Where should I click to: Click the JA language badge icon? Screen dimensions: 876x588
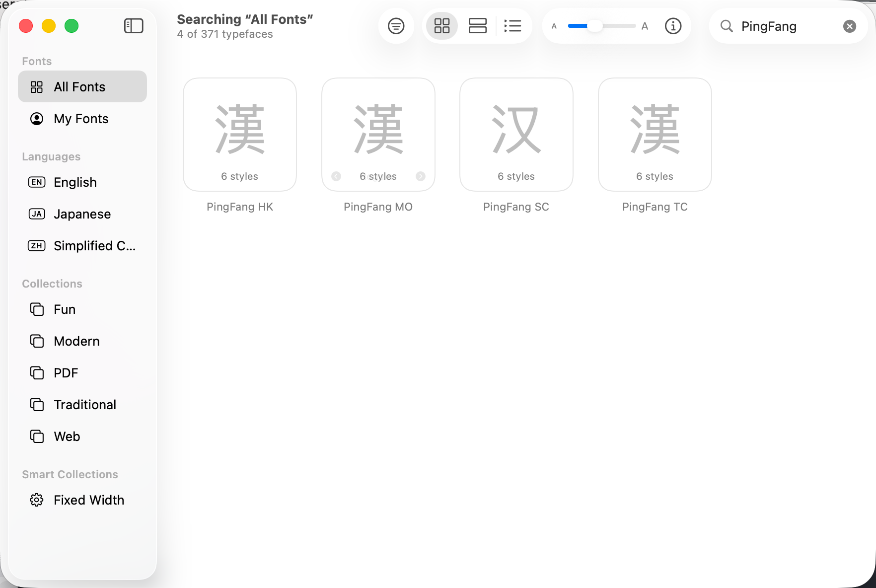(x=37, y=214)
